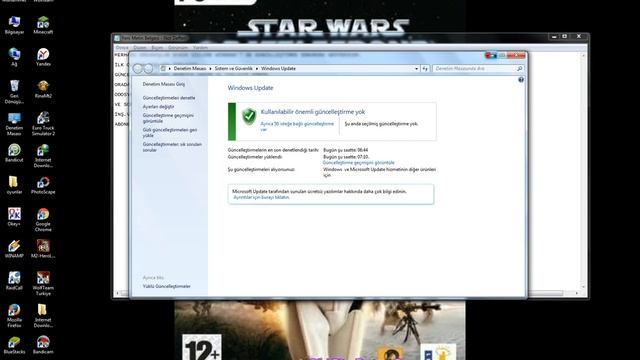Open Biçim menu in Notepad window
Viewport: 640px width, 360px height.
pos(158,48)
